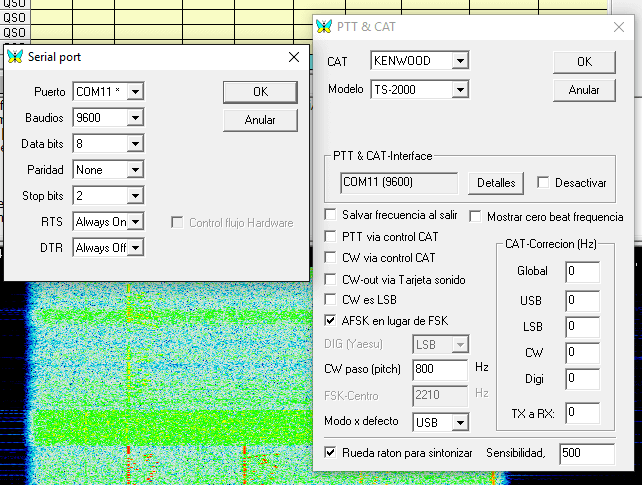
Task: Expand the Modelo TS-2000 dropdown
Action: click(460, 90)
